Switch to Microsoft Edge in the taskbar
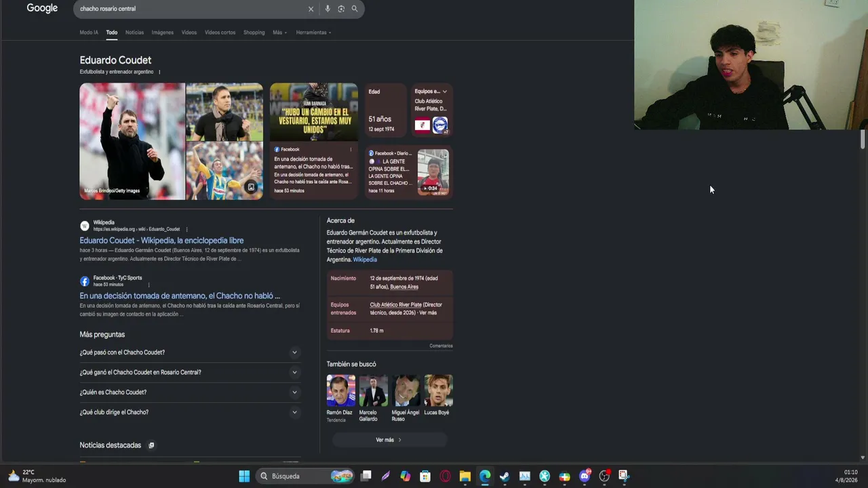Screen dimensions: 868x488 coord(485,476)
